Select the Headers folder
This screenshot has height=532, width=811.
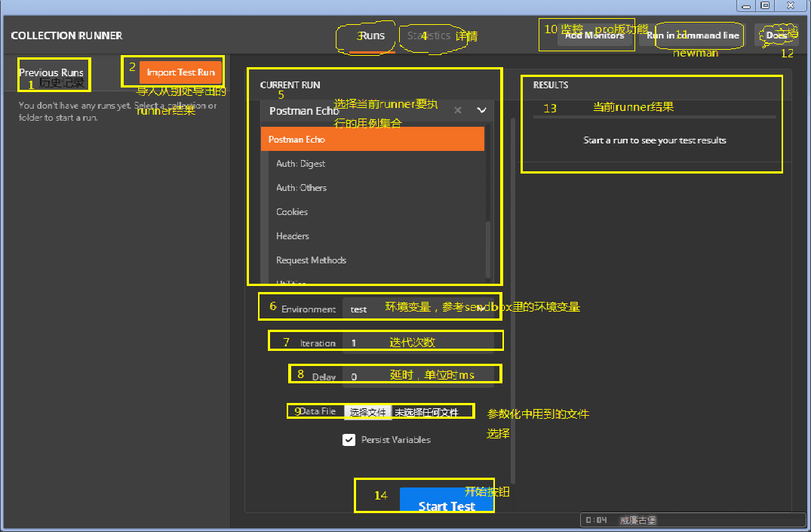[376, 236]
